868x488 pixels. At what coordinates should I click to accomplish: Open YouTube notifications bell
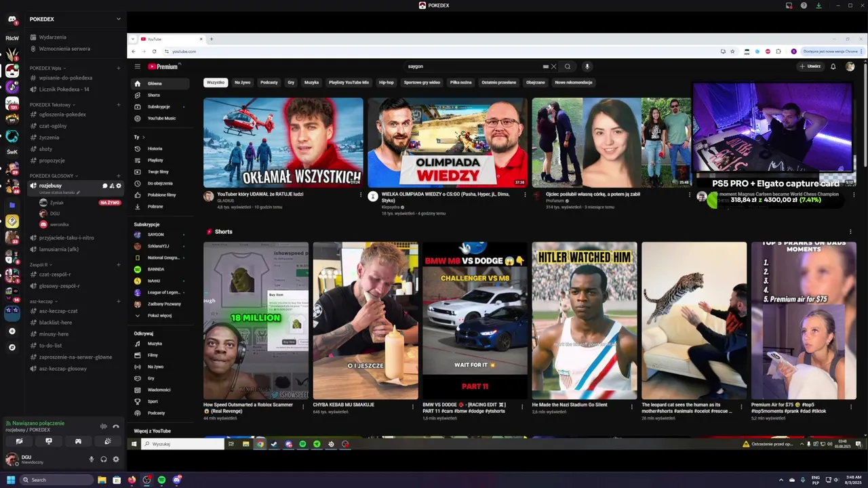[833, 66]
